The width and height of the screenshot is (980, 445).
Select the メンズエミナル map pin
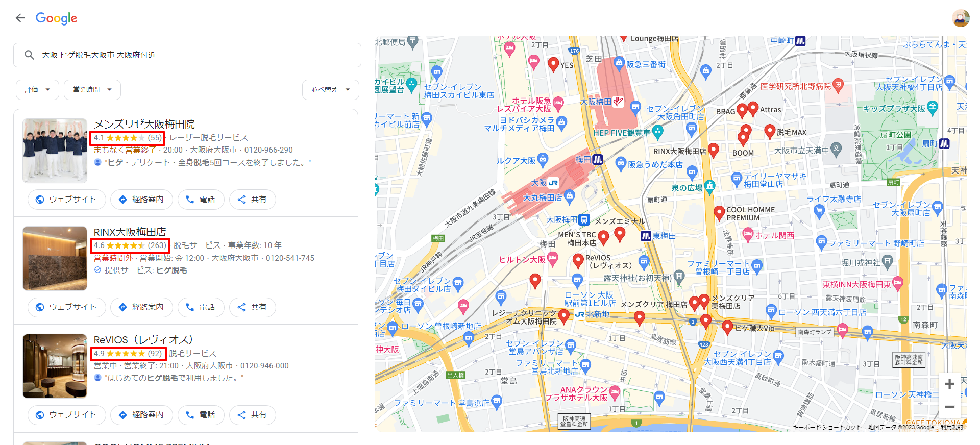[620, 234]
